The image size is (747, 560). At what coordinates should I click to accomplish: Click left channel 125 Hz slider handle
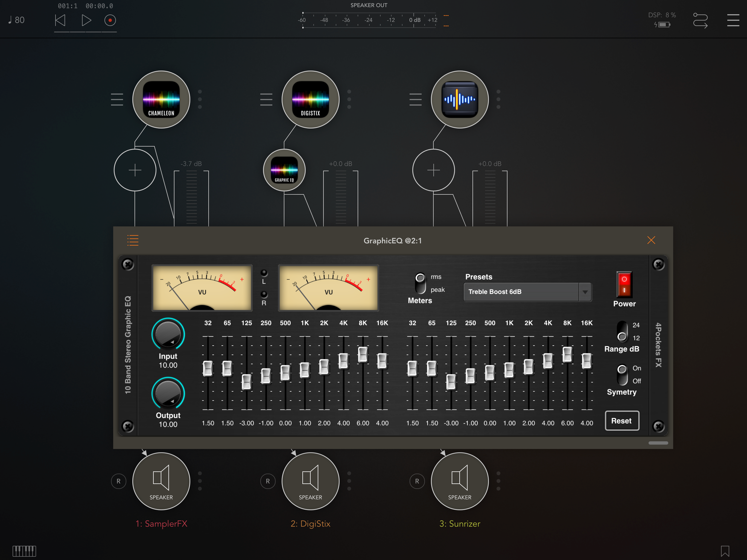point(247,382)
